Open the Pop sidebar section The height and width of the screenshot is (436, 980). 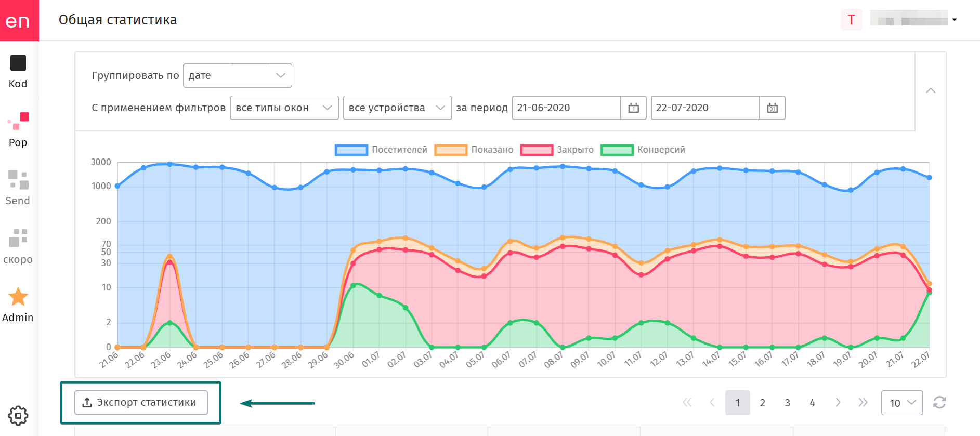18,130
